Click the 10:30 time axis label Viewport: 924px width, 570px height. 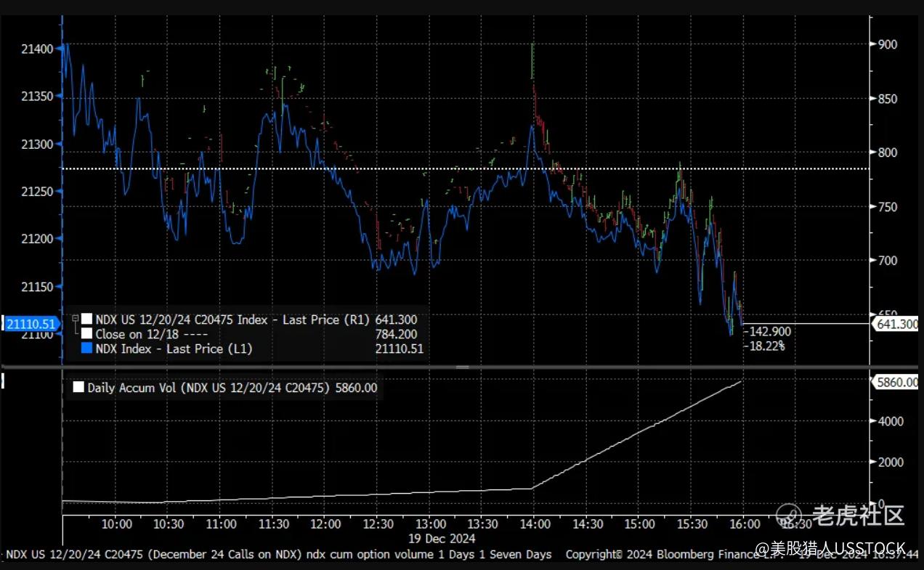pos(169,524)
